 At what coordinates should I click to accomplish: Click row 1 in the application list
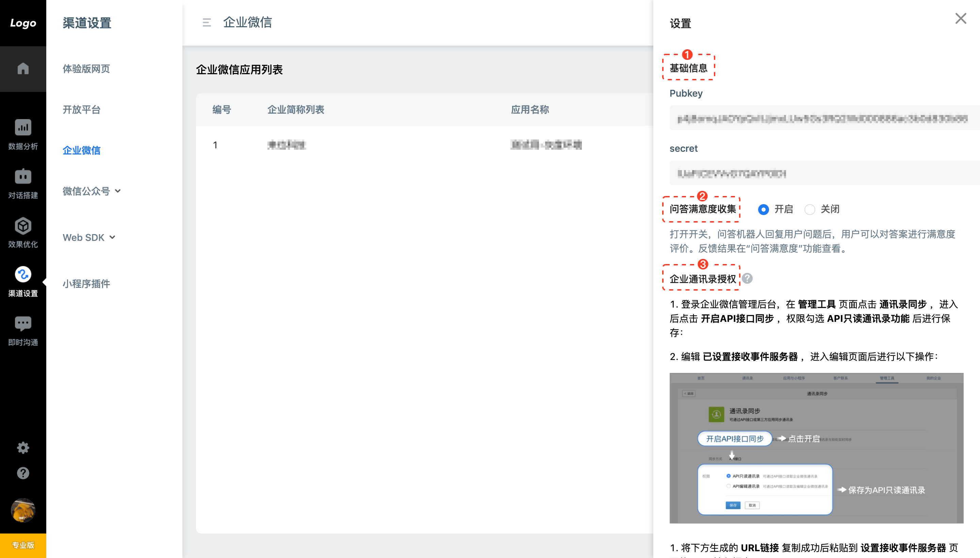(x=424, y=145)
